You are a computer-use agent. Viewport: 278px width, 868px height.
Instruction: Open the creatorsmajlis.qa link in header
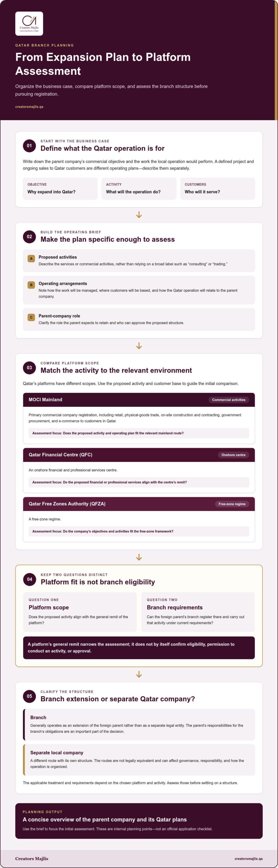(x=29, y=107)
